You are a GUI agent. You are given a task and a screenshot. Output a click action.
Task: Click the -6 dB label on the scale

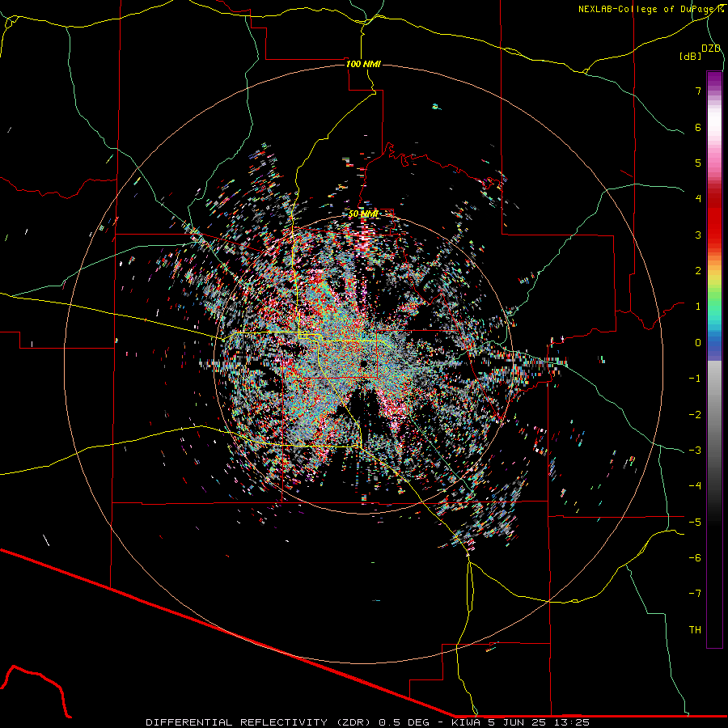(x=695, y=558)
